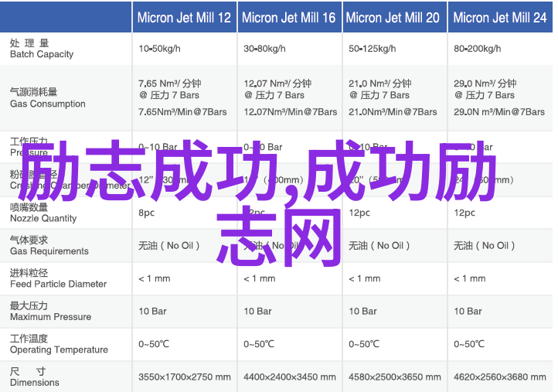Click the 10 Bar maximum pressure for Mill 16
Image resolution: width=558 pixels, height=392 pixels.
coord(257,311)
